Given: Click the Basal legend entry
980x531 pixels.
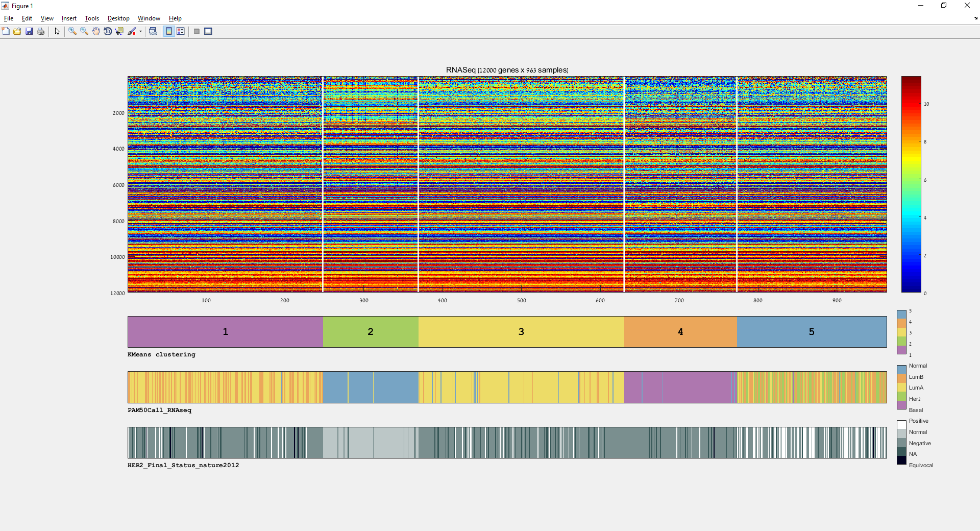Looking at the screenshot, I should (x=916, y=410).
